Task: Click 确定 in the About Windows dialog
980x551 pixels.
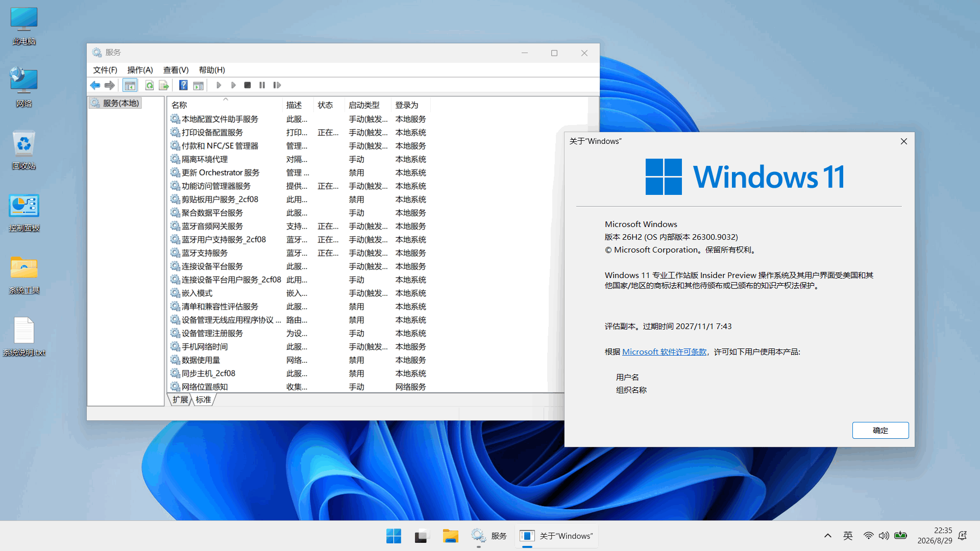Action: coord(880,430)
